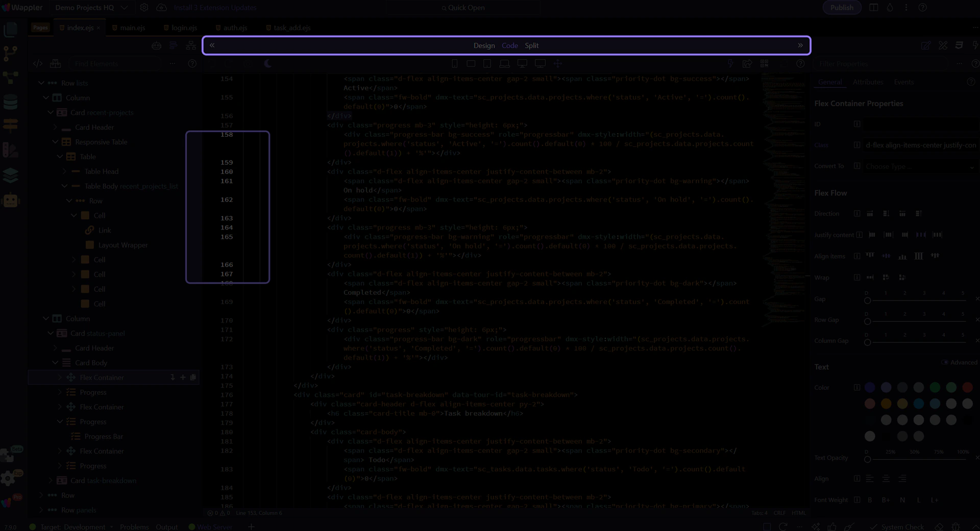Collapse the left panel with double-chevron arrow
980x531 pixels.
[x=212, y=45]
